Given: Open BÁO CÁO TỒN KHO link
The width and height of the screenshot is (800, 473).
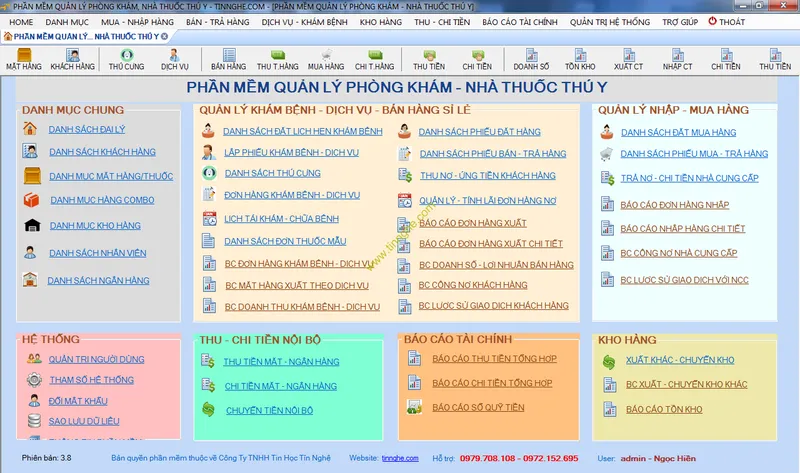Looking at the screenshot, I should (x=664, y=409).
